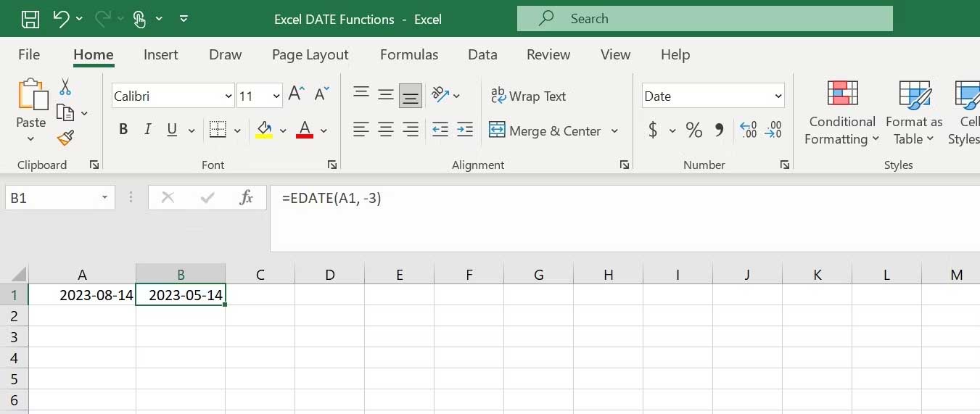Switch to the Formulas tab
Image resolution: width=980 pixels, height=414 pixels.
(408, 54)
